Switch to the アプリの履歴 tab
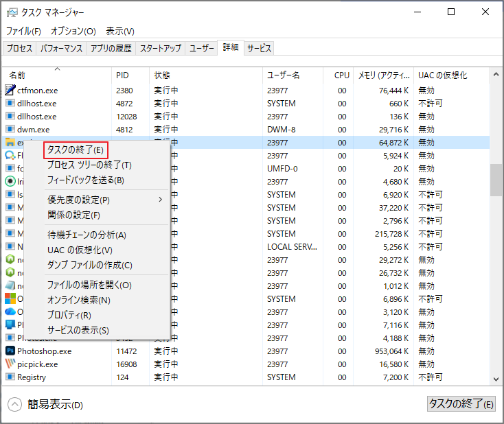Image resolution: width=504 pixels, height=424 pixels. (111, 48)
